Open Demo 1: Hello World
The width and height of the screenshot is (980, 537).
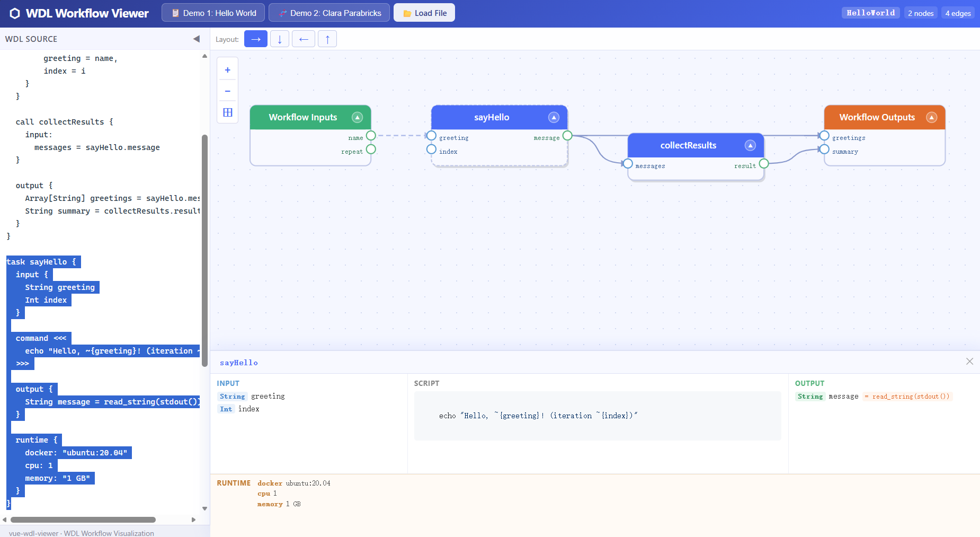pyautogui.click(x=213, y=13)
